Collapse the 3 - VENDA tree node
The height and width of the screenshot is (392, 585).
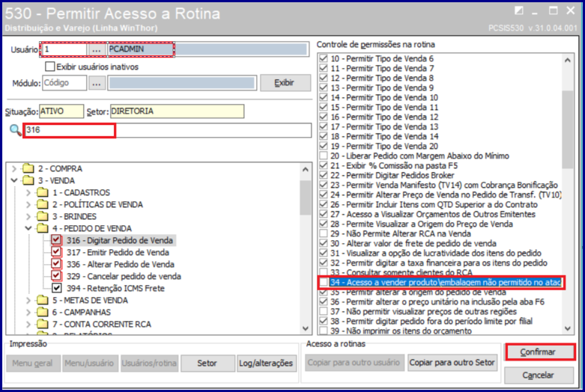[x=14, y=181]
